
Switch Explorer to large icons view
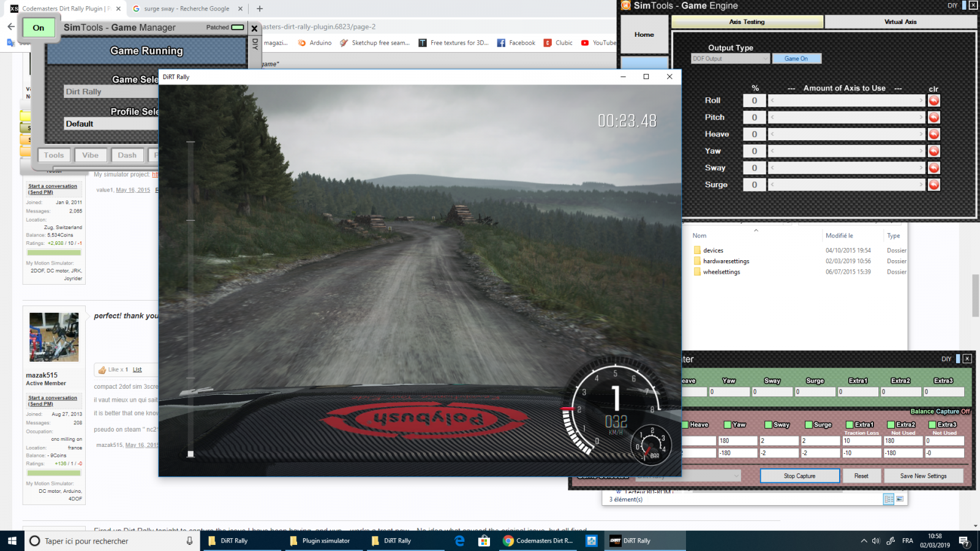(900, 499)
